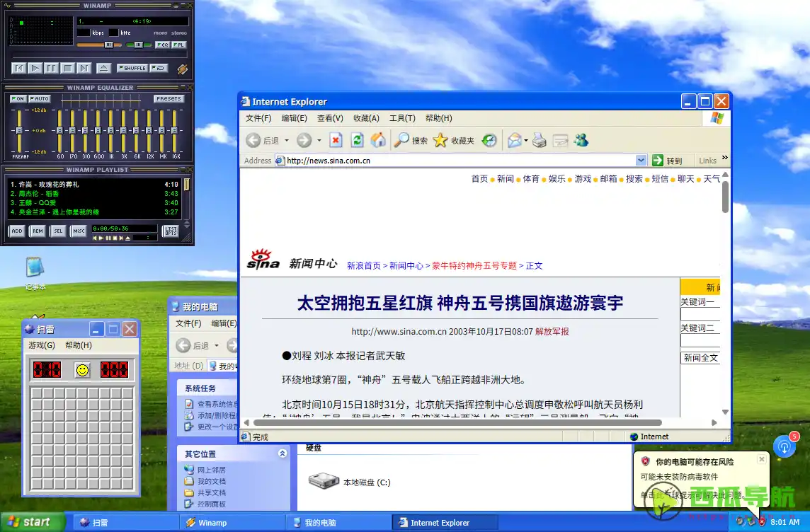Viewport: 810px width, 532px height.
Task: Go to Home page in Internet Explorer
Action: tap(378, 140)
